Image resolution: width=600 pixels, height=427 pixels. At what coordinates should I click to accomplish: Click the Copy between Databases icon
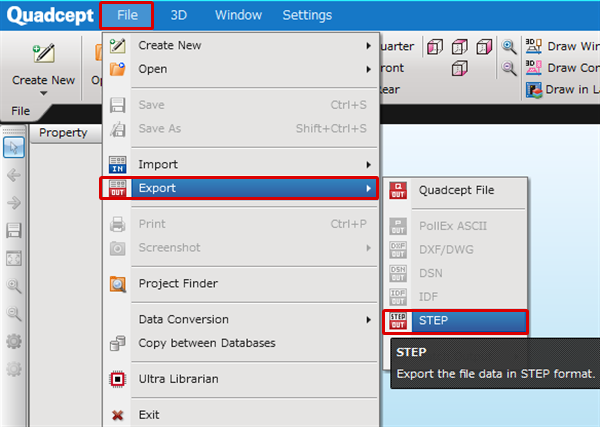tap(117, 343)
